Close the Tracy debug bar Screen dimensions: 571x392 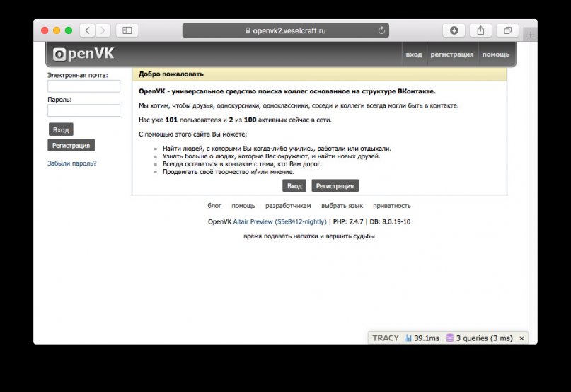[521, 338]
